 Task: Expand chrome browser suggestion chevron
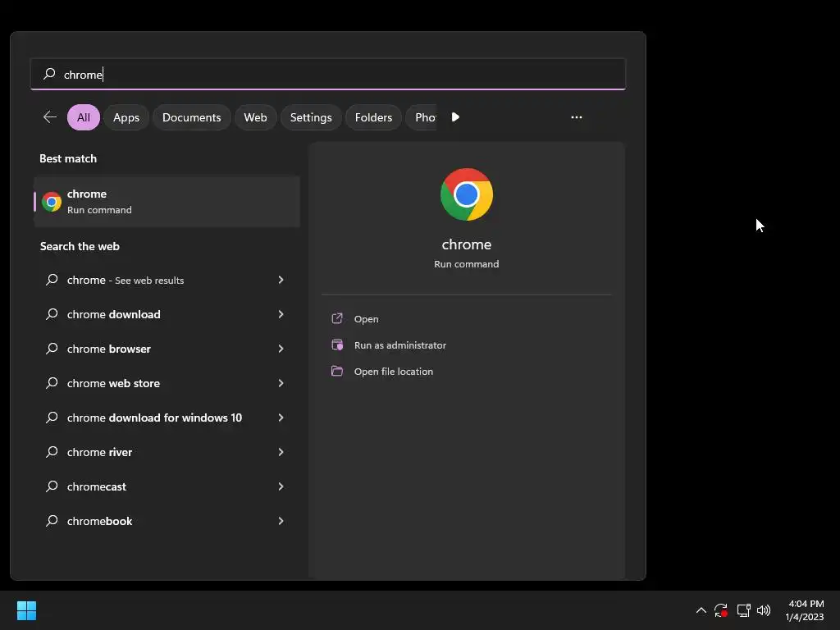(x=281, y=348)
